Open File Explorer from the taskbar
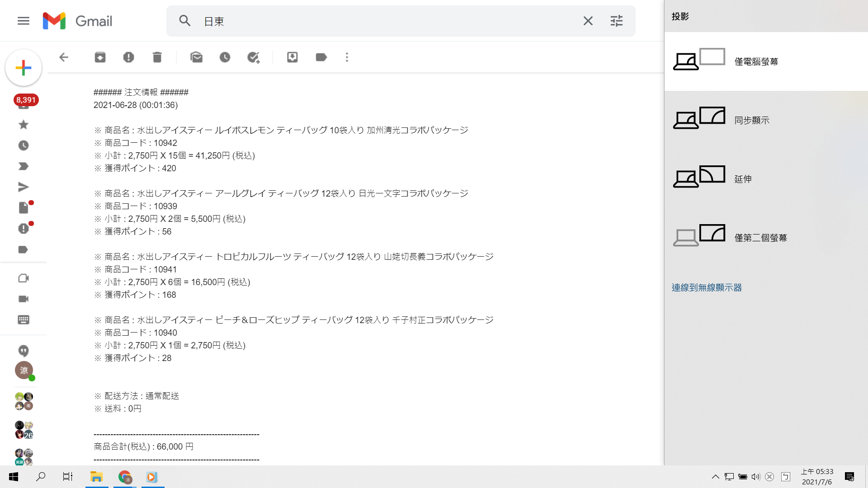 tap(96, 477)
